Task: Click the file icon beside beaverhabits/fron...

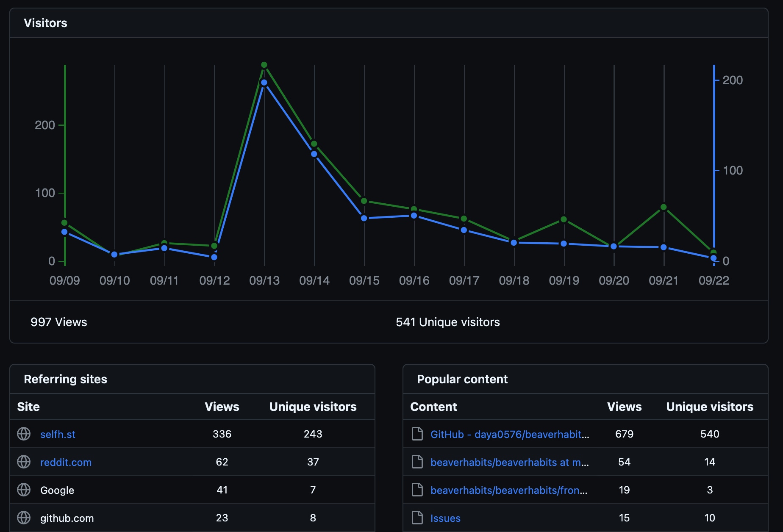Action: pyautogui.click(x=417, y=490)
